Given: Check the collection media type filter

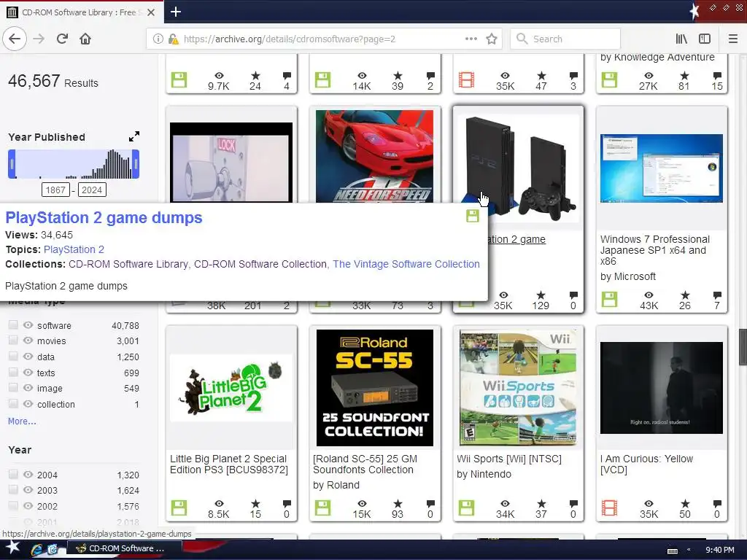Looking at the screenshot, I should click(x=13, y=404).
